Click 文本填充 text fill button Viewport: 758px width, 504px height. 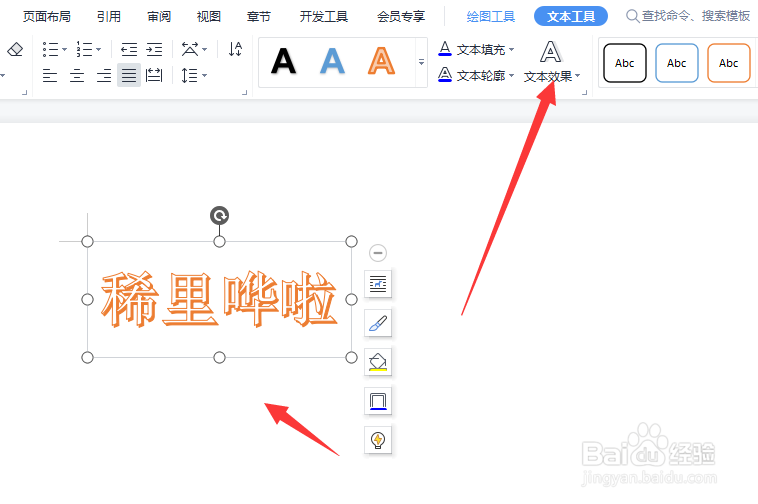[x=471, y=49]
